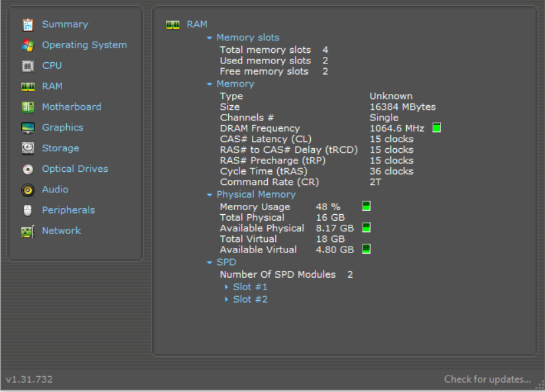Image resolution: width=545 pixels, height=392 pixels.
Task: Expand Slot #1 under SPD
Action: [228, 286]
